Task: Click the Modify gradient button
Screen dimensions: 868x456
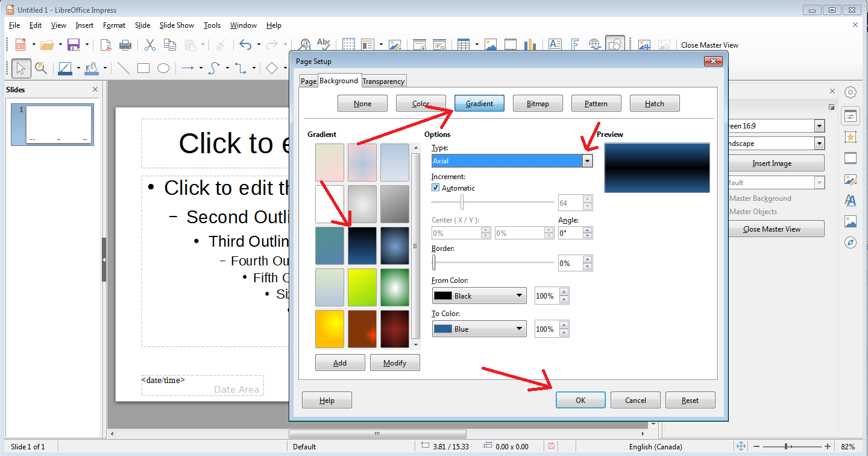Action: click(395, 363)
